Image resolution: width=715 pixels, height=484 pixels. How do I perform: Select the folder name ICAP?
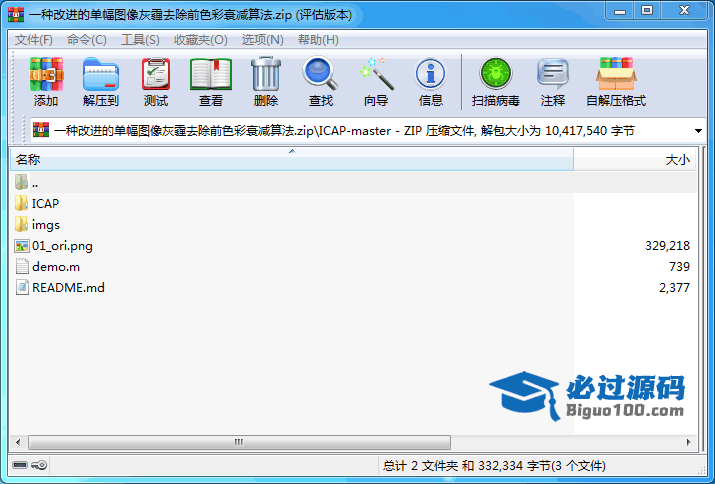pyautogui.click(x=46, y=203)
